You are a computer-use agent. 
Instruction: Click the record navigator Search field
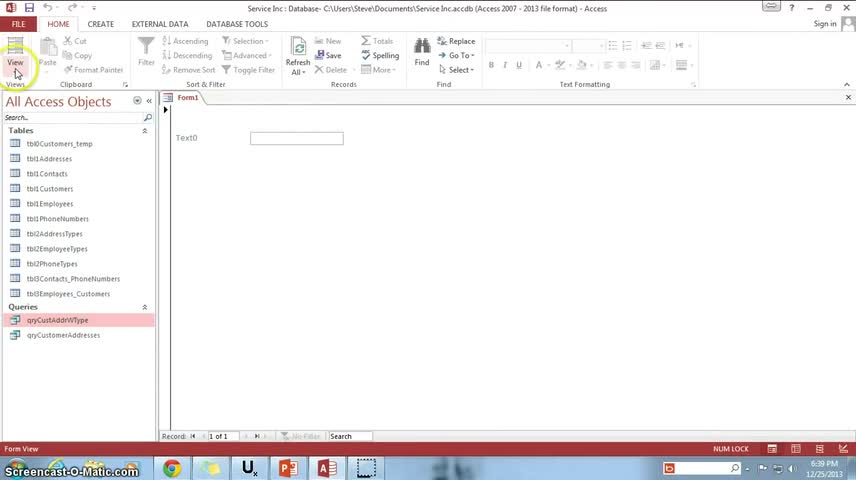pyautogui.click(x=350, y=436)
